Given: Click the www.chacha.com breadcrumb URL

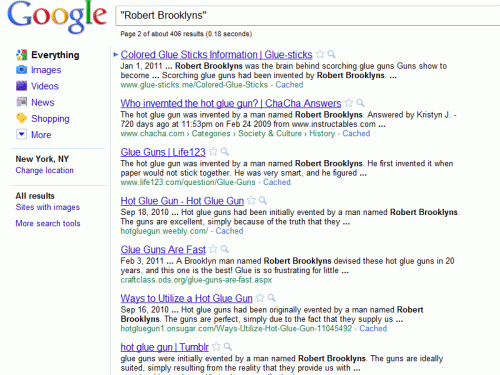Looking at the screenshot, I should click(x=152, y=134).
